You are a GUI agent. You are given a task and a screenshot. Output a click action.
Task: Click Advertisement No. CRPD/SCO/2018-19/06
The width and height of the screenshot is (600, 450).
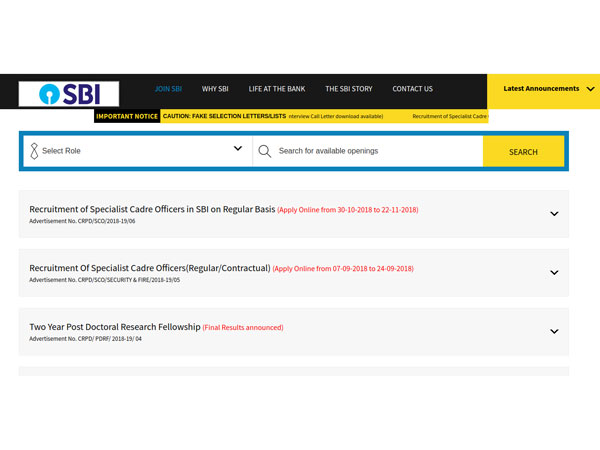[82, 221]
